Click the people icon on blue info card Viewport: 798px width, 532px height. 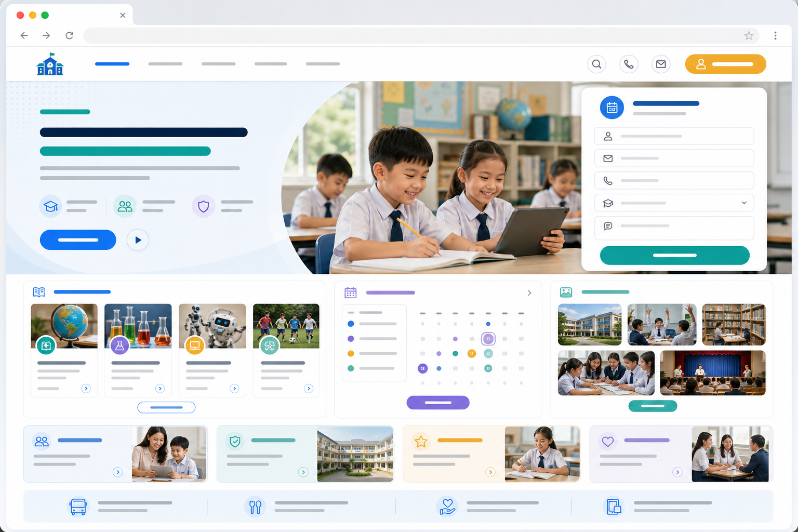pos(42,442)
